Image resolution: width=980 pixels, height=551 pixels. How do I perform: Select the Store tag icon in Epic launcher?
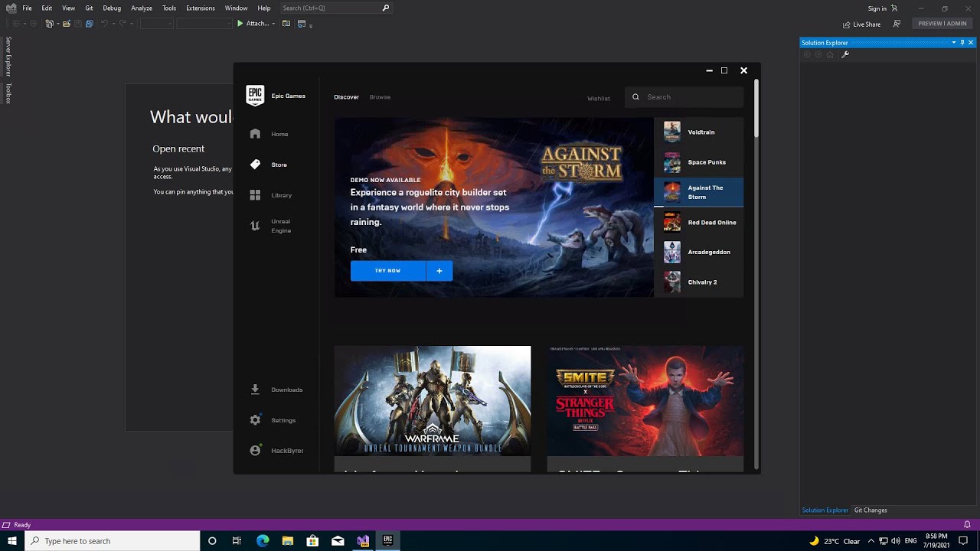point(255,165)
